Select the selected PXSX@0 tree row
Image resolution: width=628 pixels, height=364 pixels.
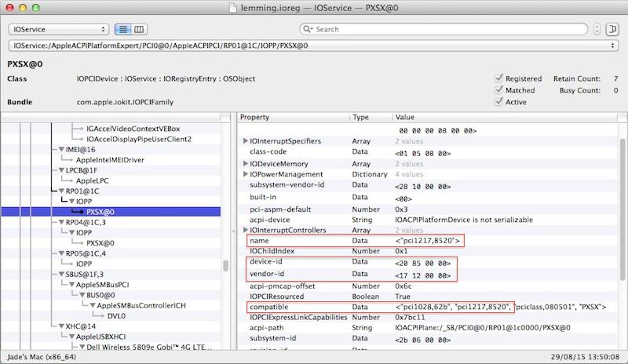(111, 212)
